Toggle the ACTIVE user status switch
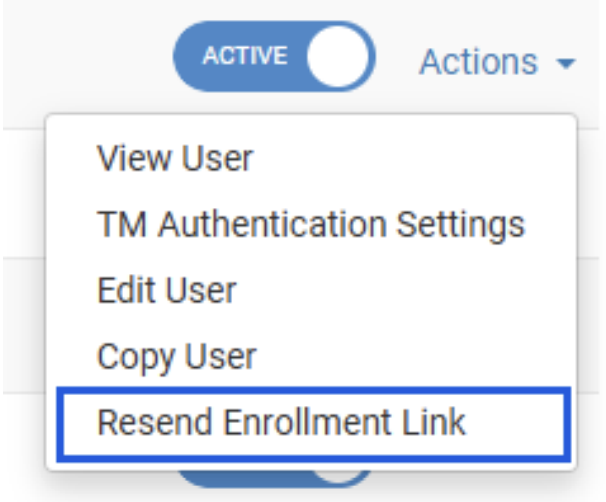 [274, 57]
